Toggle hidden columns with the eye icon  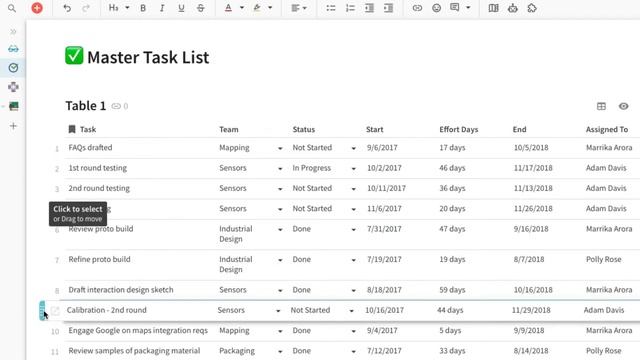point(623,106)
